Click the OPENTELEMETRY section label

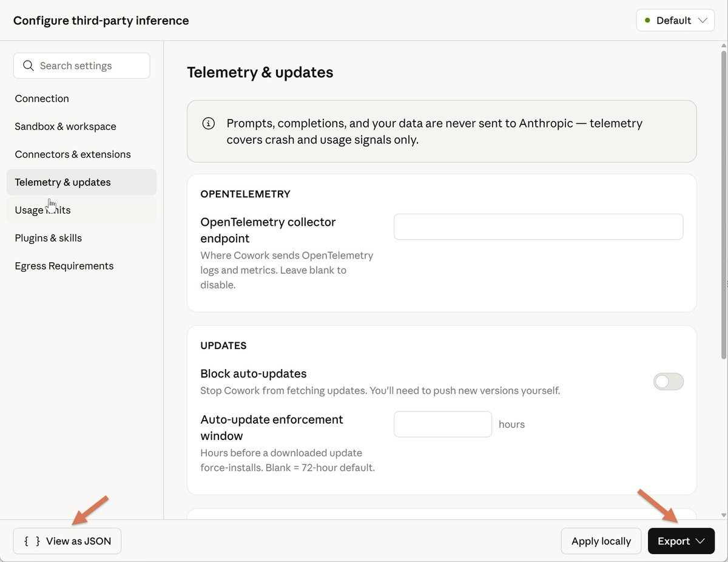pyautogui.click(x=246, y=194)
